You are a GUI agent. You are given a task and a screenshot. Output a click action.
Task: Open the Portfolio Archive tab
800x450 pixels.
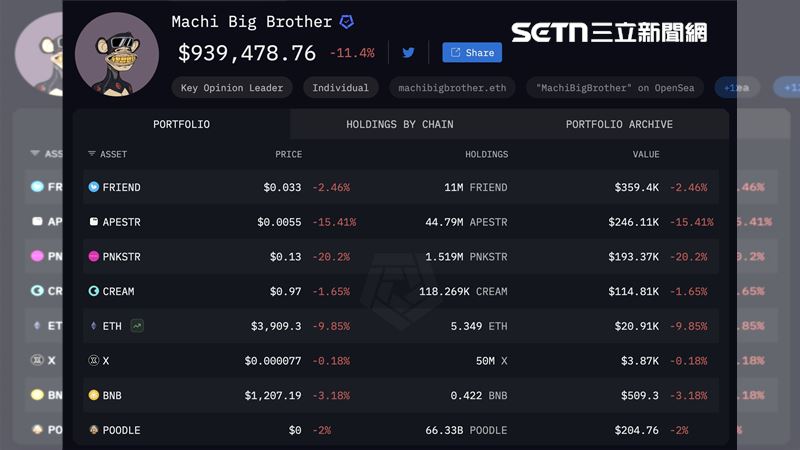[x=619, y=125]
